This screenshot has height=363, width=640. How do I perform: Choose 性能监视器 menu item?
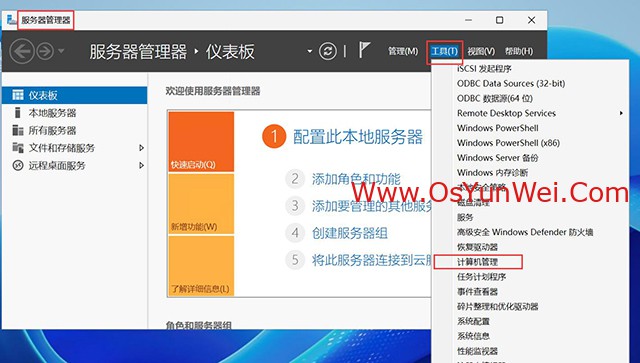[x=530, y=351]
